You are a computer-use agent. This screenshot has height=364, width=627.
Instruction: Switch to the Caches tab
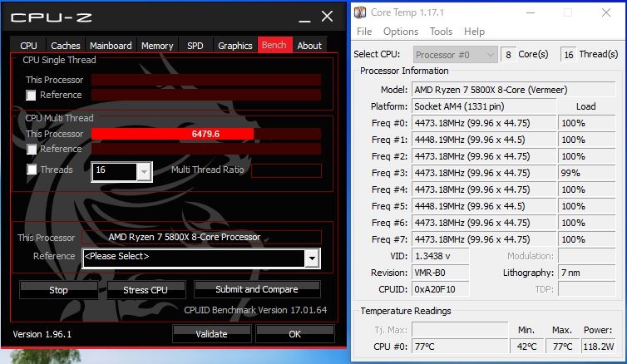tap(65, 46)
